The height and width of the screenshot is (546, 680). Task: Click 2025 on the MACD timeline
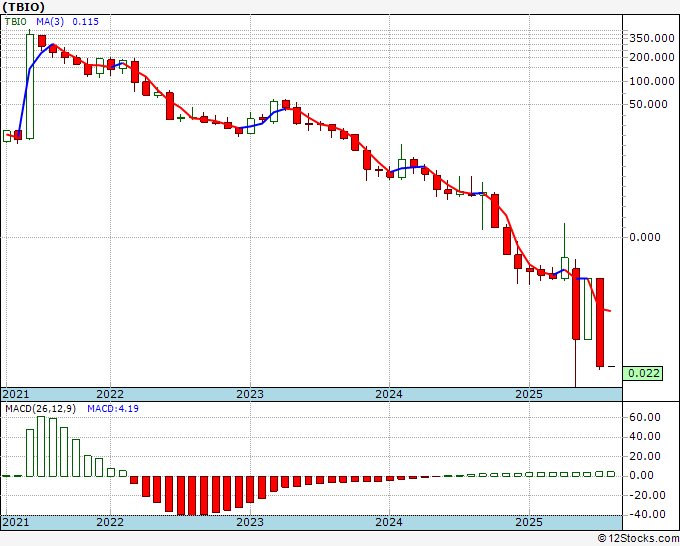click(x=529, y=522)
